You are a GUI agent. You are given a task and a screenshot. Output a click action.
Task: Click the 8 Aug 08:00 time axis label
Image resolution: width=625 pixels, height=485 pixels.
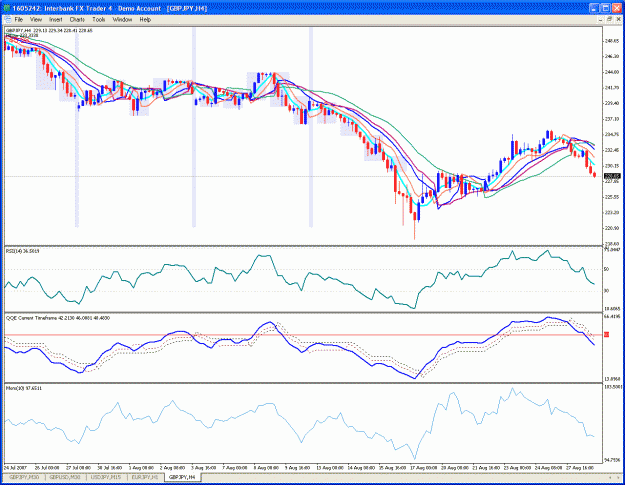[x=266, y=467]
